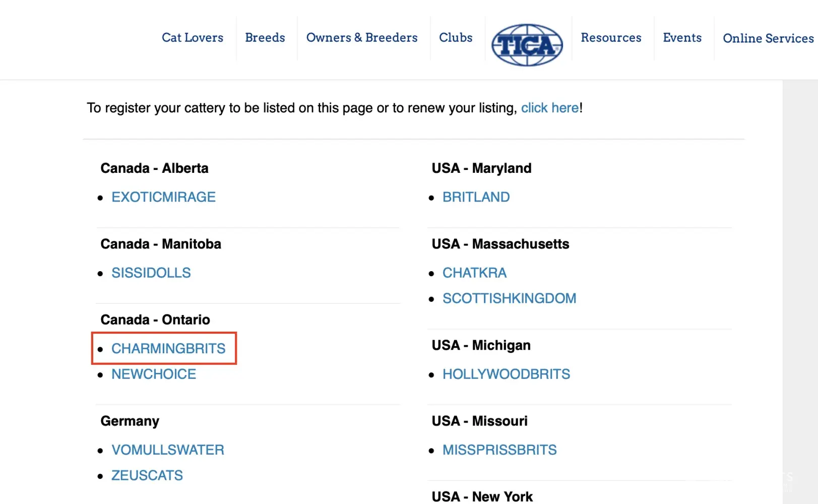Open the Clubs menu

click(455, 38)
